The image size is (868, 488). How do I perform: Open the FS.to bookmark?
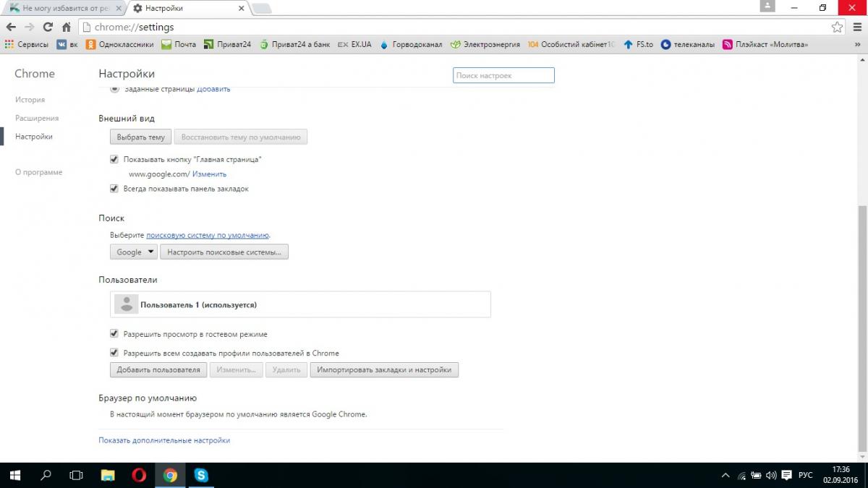(638, 44)
